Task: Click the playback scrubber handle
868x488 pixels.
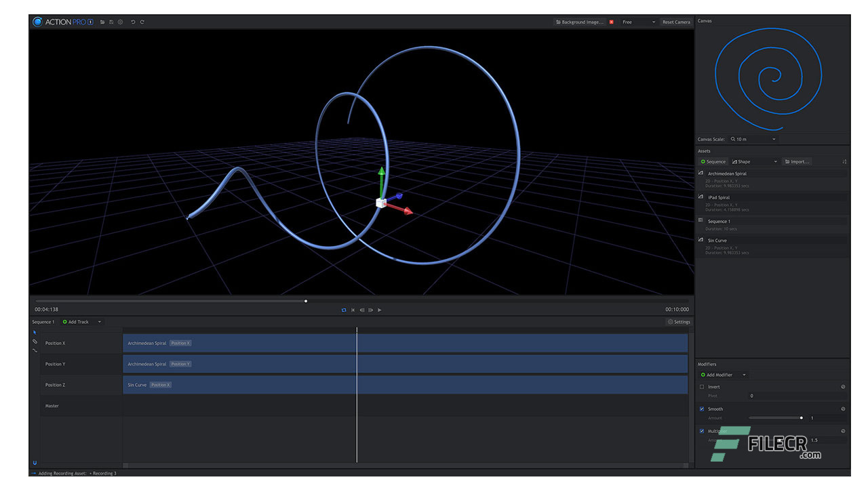Action: point(306,301)
